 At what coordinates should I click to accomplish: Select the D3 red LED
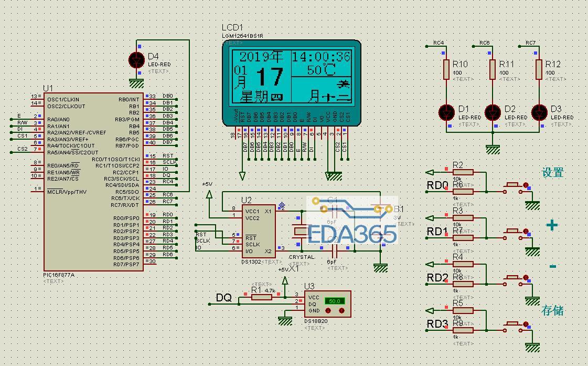coord(539,112)
